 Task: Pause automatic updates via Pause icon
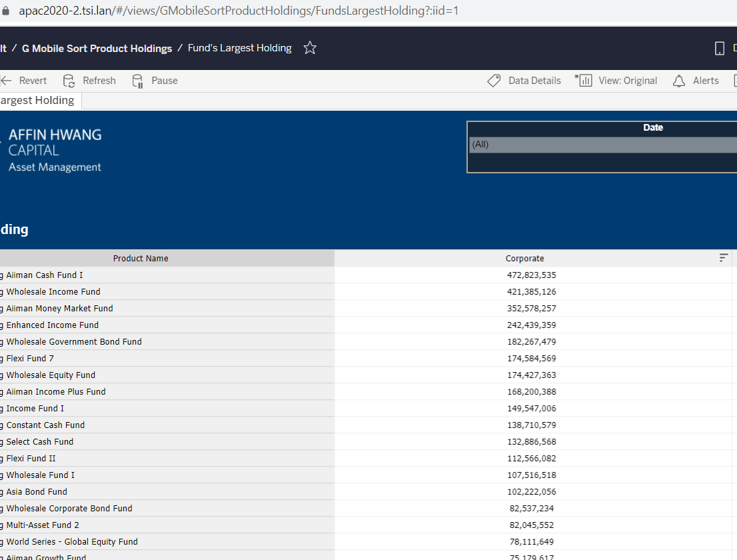[138, 81]
